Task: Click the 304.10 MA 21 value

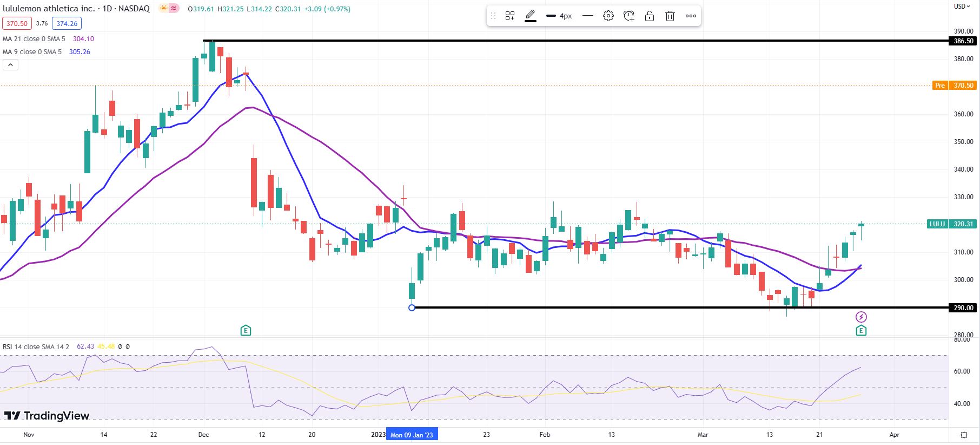Action: click(83, 39)
